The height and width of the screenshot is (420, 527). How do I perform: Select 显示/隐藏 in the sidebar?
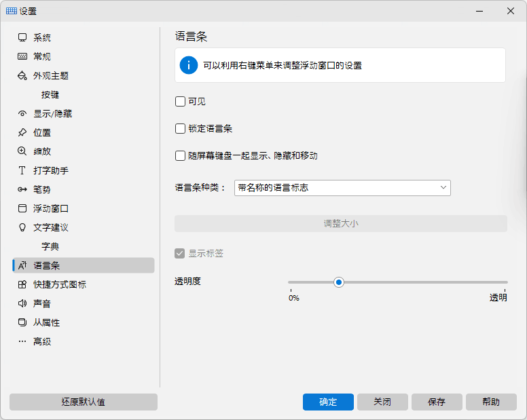click(x=84, y=113)
